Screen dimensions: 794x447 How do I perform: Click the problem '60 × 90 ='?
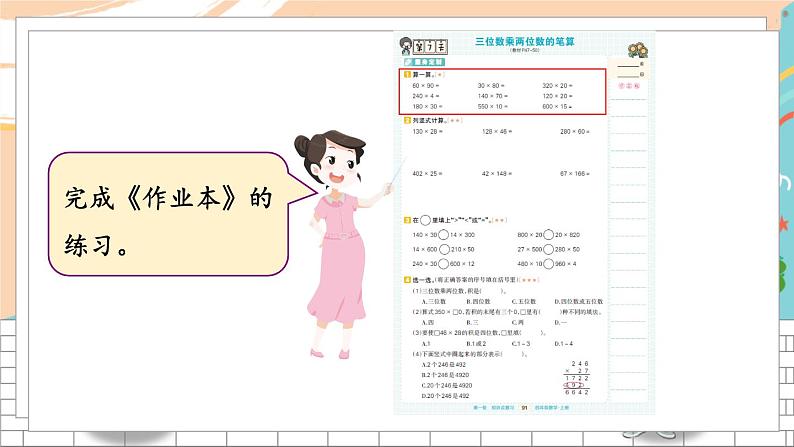425,86
